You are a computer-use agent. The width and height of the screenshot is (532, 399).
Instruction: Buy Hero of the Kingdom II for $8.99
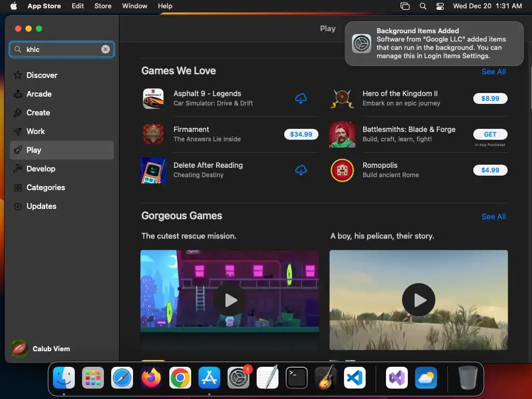click(x=490, y=98)
